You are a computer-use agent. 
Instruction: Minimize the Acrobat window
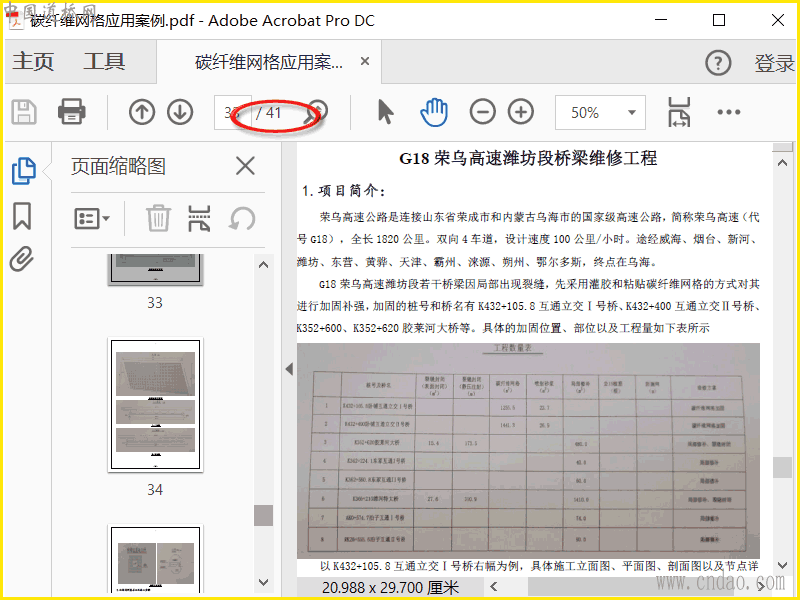661,20
